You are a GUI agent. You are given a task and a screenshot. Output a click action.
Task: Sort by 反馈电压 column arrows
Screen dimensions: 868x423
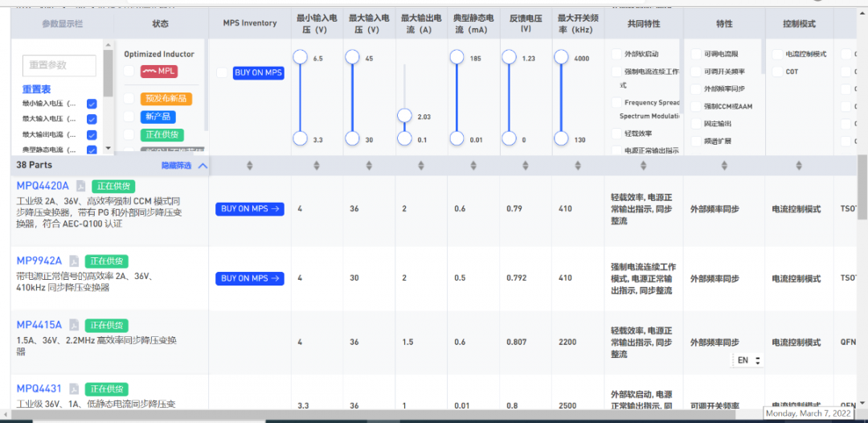[526, 165]
